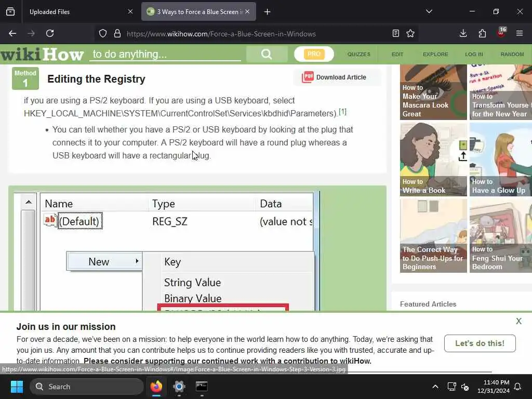Image resolution: width=532 pixels, height=399 pixels.
Task: Click the Let's do this! button
Action: tap(480, 343)
